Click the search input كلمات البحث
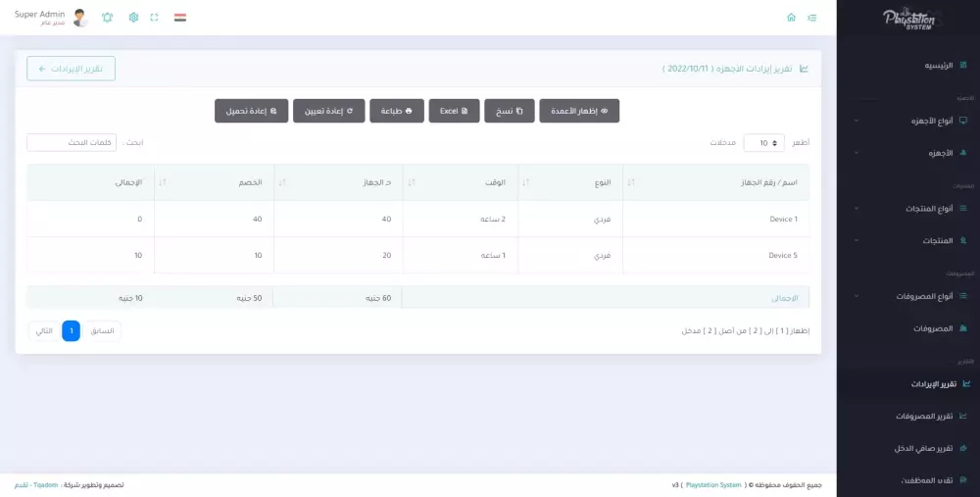 coord(72,142)
